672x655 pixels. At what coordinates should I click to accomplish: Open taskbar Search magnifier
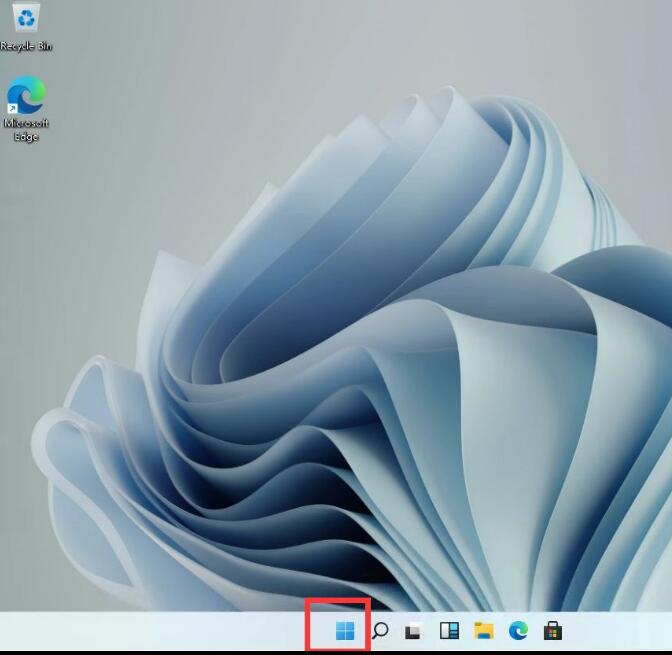[x=380, y=631]
